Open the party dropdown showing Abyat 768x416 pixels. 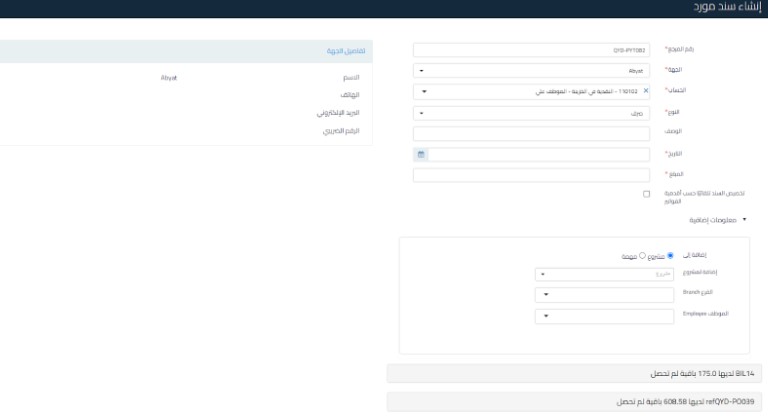(532, 71)
